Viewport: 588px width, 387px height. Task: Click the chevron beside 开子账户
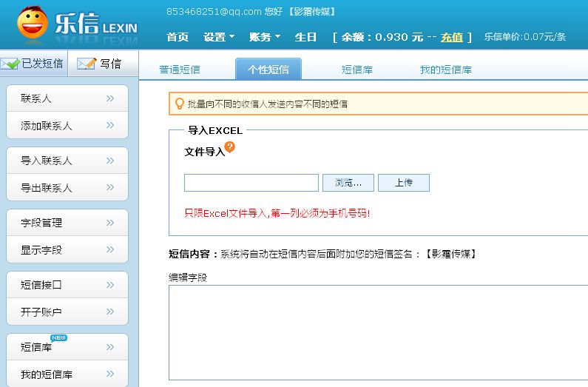click(x=110, y=312)
